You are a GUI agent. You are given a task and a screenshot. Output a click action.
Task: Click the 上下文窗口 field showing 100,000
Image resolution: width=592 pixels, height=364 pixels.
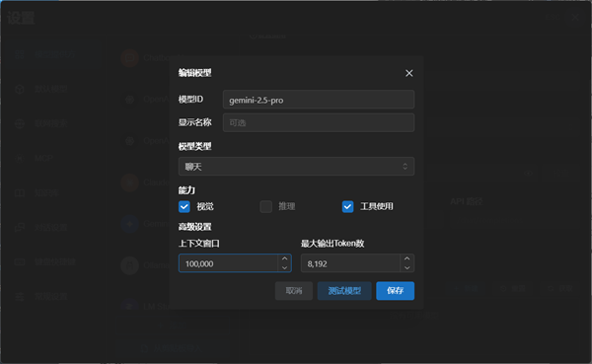pos(229,263)
